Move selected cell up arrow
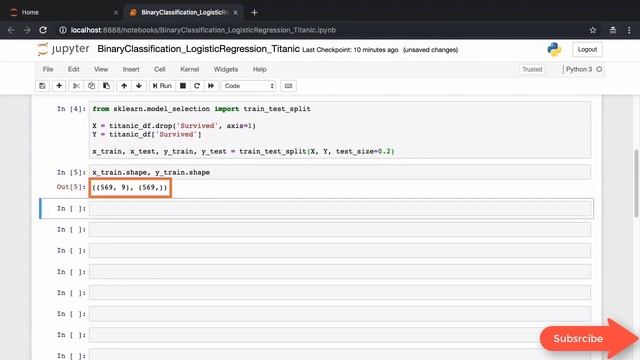The height and width of the screenshot is (360, 640). click(124, 86)
